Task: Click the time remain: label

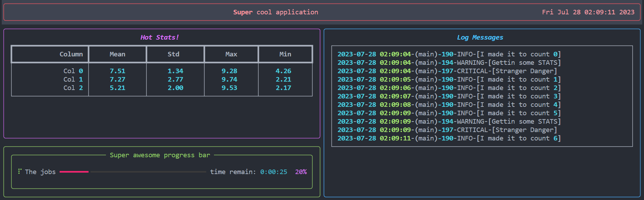Action: click(x=233, y=172)
